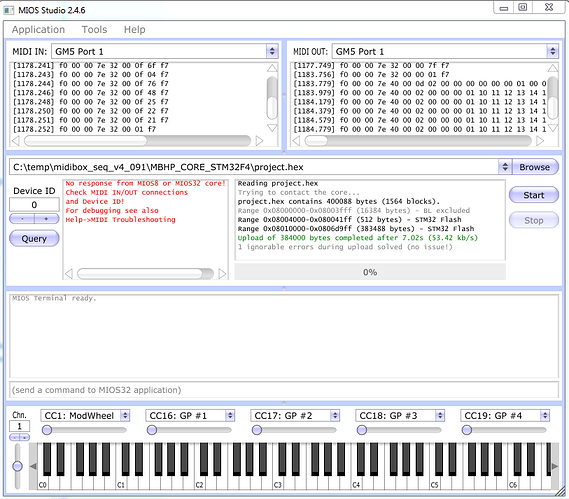Click MIDI OUT monitor scroll-left arrow

click(296, 141)
